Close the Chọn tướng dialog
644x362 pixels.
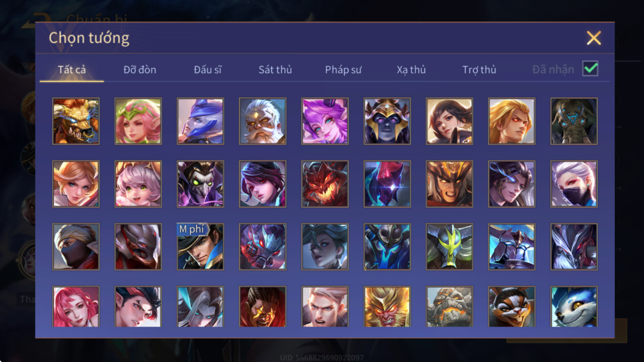tap(594, 38)
